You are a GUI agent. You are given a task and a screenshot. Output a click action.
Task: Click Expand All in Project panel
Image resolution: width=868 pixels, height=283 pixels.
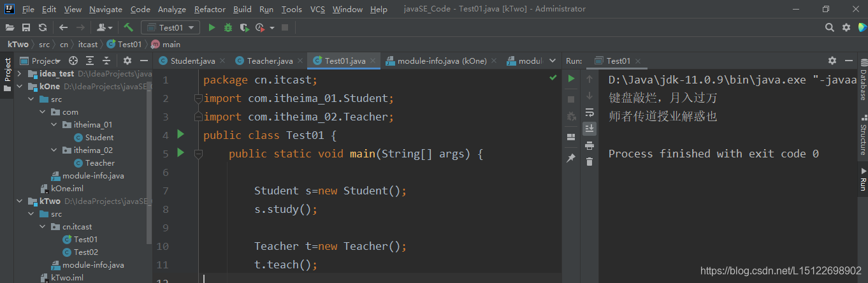pyautogui.click(x=90, y=61)
